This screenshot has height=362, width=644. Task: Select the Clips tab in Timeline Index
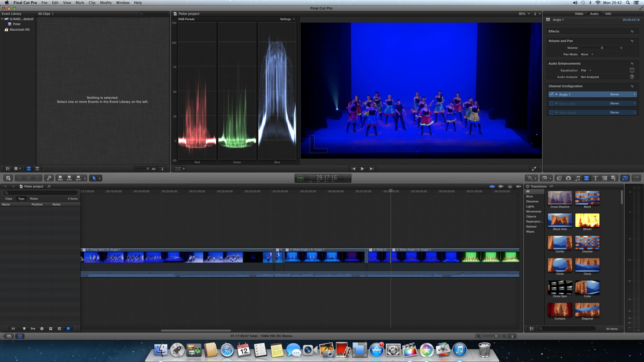(9, 199)
